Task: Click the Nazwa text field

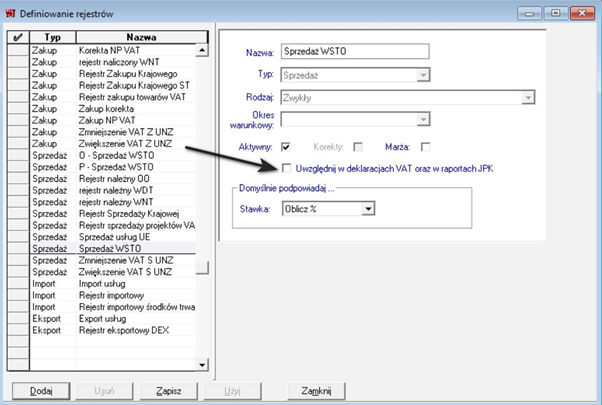Action: 355,52
